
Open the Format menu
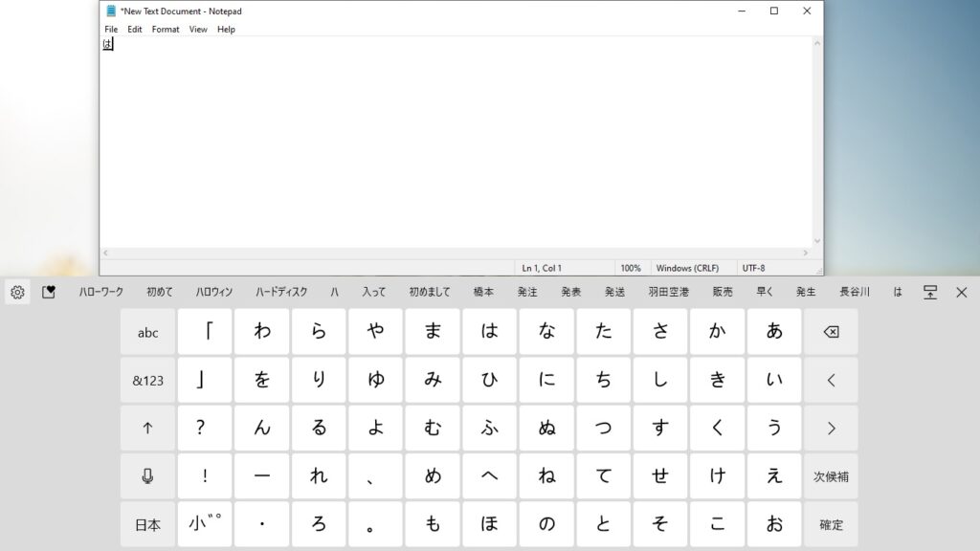166,30
